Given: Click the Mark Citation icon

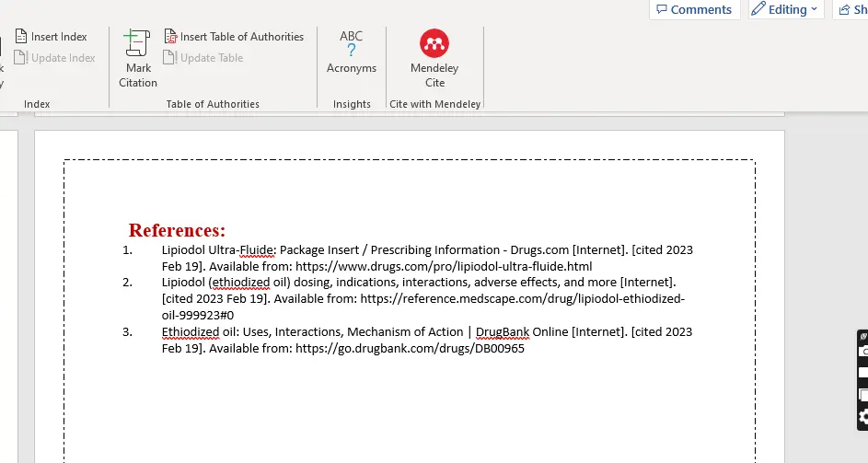Looking at the screenshot, I should pyautogui.click(x=138, y=44).
